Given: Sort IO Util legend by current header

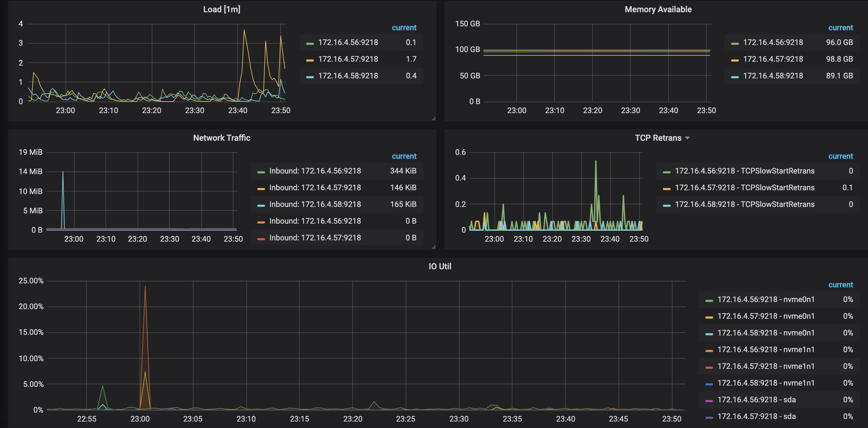Looking at the screenshot, I should point(840,285).
